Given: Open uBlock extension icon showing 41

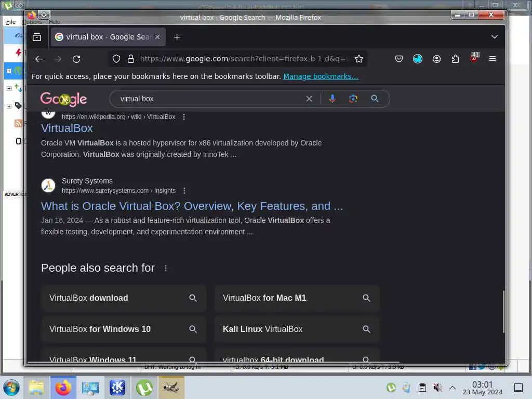Looking at the screenshot, I should point(474,58).
